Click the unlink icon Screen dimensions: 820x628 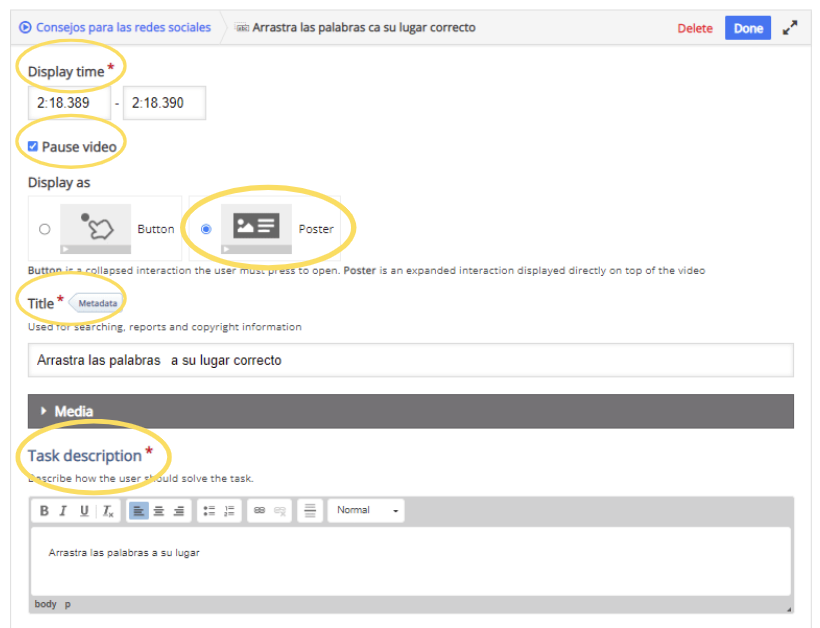coord(280,511)
